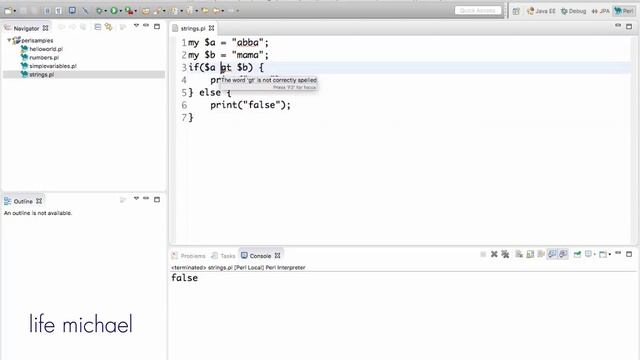The image size is (640, 360).
Task: Click Clear Console icon
Action: 519,254
